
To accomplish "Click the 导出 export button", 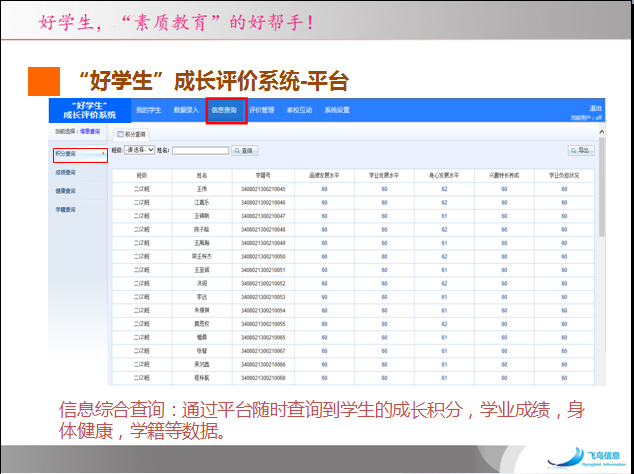I will (580, 150).
